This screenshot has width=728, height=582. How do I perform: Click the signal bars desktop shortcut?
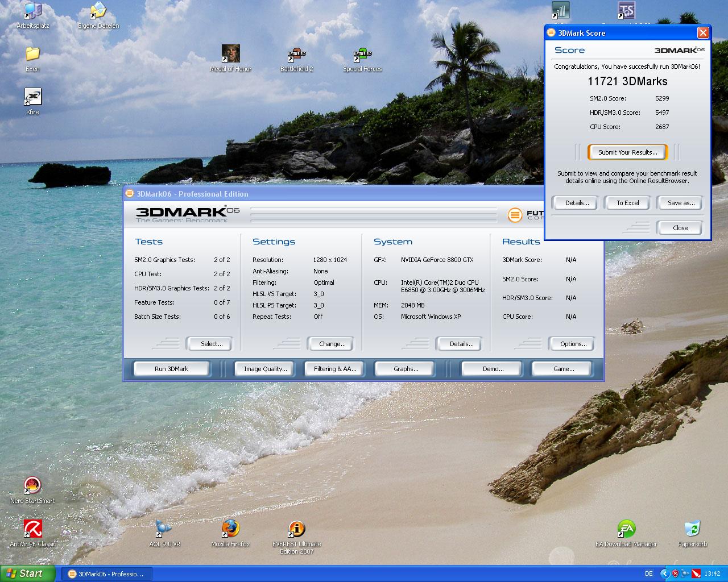coord(561,10)
